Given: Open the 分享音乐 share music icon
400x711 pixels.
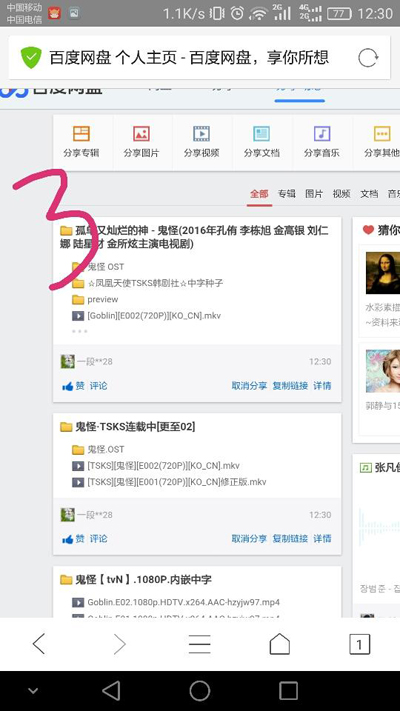Looking at the screenshot, I should coord(322,133).
